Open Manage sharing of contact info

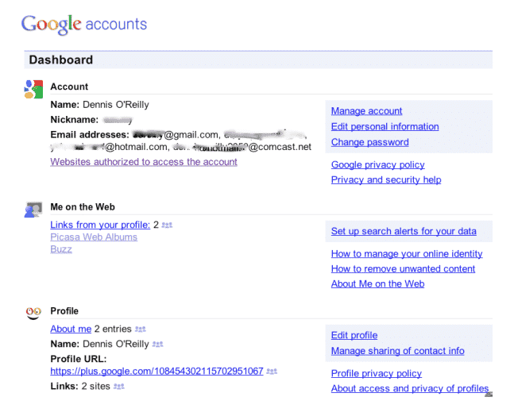(x=397, y=351)
